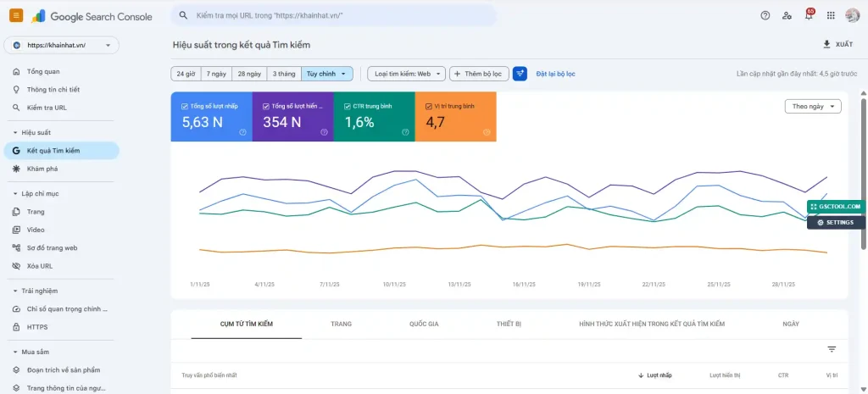Open Kiểm tra URL in the sidebar
The image size is (868, 394).
coord(61,108)
